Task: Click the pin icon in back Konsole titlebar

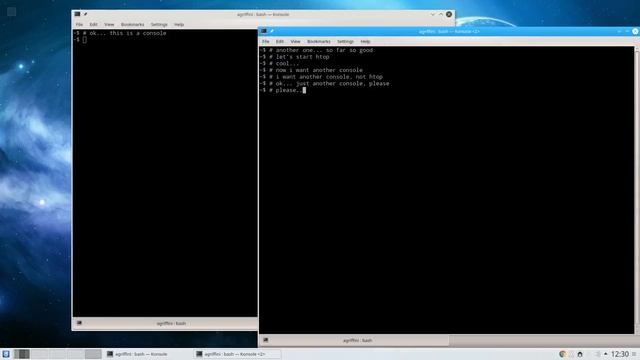Action: pyautogui.click(x=86, y=14)
